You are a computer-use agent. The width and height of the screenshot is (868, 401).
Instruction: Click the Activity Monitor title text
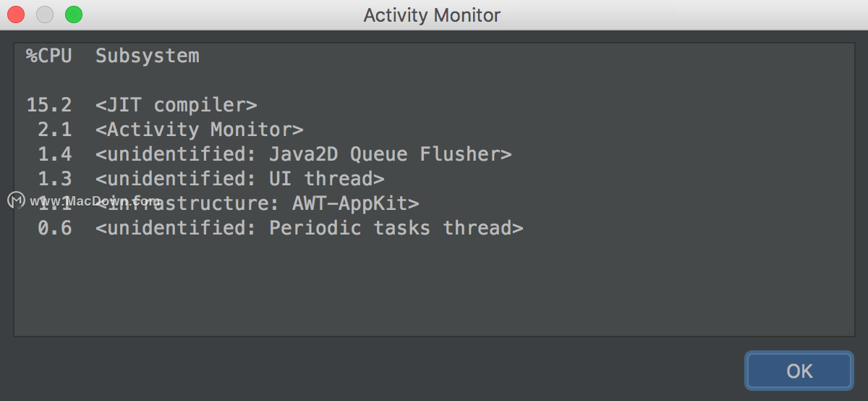point(432,15)
